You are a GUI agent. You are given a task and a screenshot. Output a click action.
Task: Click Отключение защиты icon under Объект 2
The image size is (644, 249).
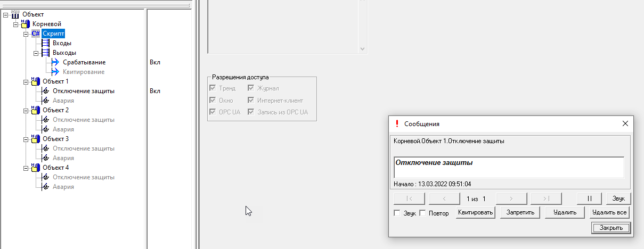[46, 120]
